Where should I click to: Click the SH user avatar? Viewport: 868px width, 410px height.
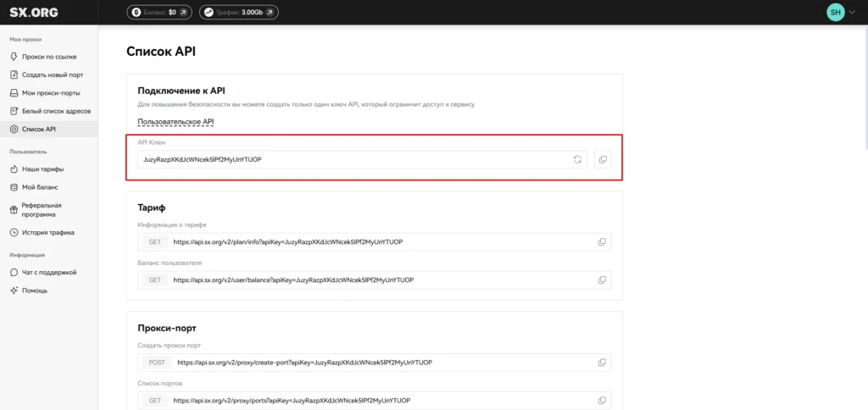tap(835, 12)
